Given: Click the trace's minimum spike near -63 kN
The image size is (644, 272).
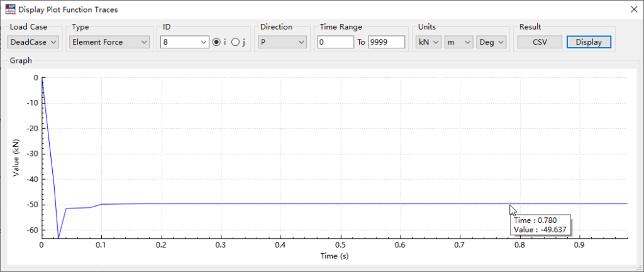Looking at the screenshot, I should (x=58, y=237).
